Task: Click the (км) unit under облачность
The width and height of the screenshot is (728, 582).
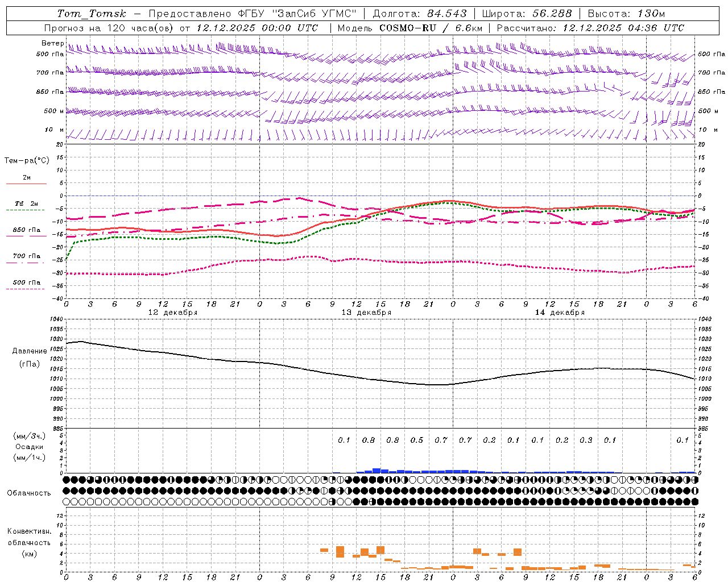Action: tap(29, 553)
